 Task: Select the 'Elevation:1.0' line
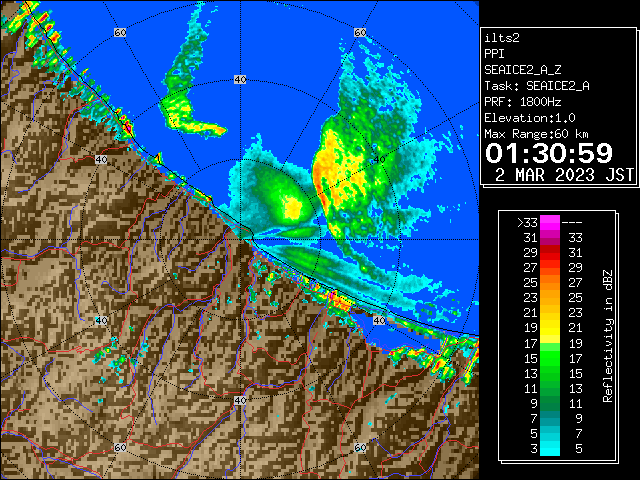click(530, 118)
